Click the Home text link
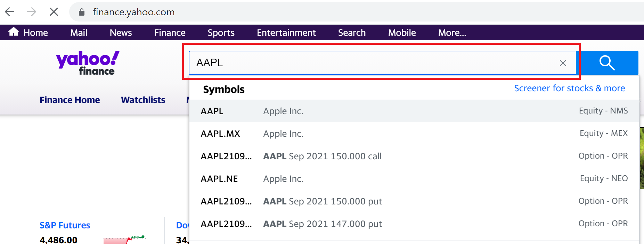 click(35, 33)
